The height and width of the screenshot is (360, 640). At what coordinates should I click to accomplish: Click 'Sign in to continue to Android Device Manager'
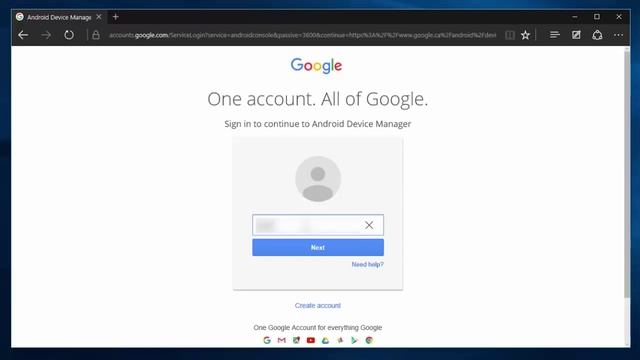coord(318,124)
